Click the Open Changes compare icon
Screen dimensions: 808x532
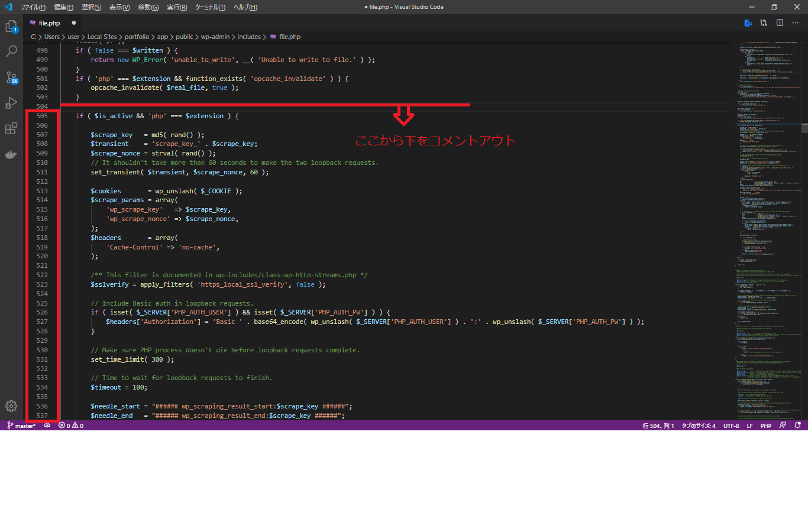764,23
